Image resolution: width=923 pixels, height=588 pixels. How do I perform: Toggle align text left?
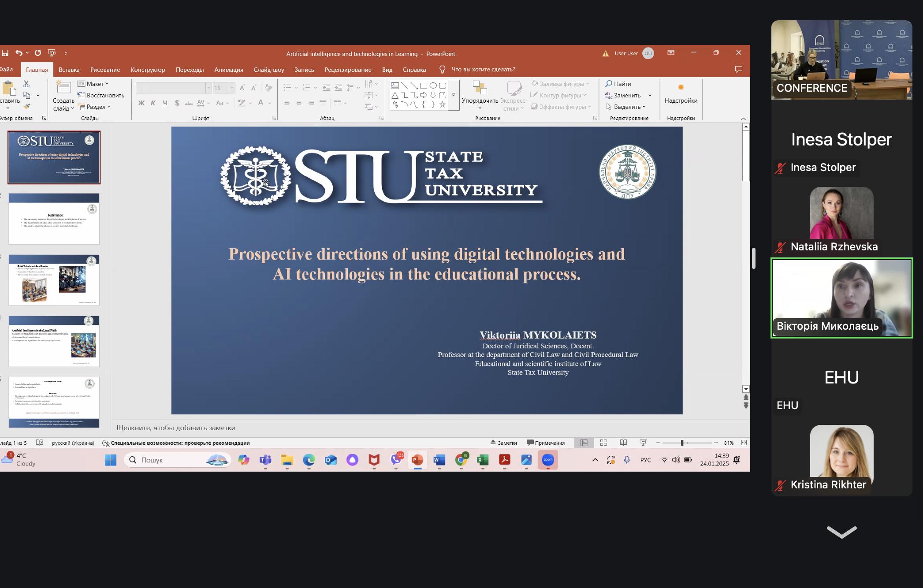point(287,103)
